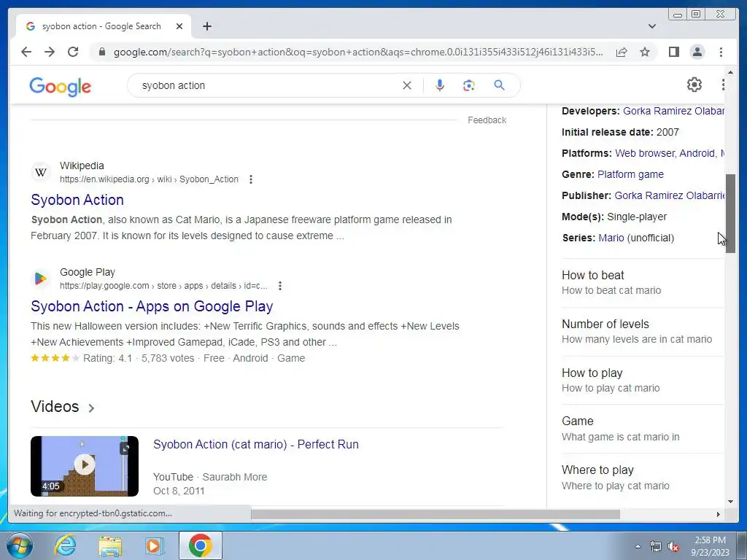The image size is (747, 560).
Task: Open the Web browser platform link
Action: (x=645, y=153)
